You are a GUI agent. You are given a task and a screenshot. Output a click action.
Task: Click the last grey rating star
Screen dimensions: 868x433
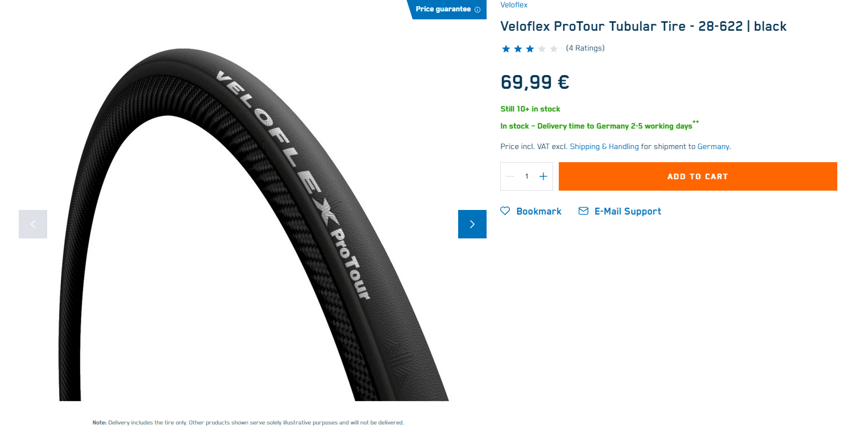[x=554, y=49]
